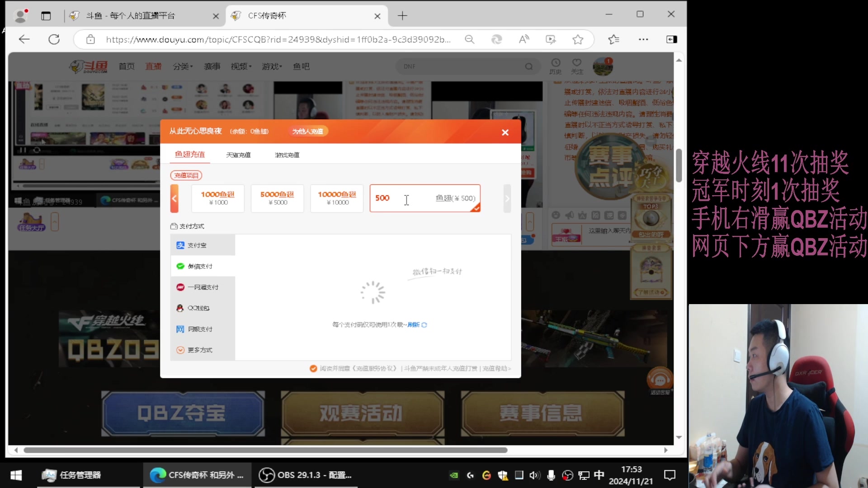The width and height of the screenshot is (868, 488).
Task: Click the search magnifier in Douyu header
Action: click(x=528, y=66)
